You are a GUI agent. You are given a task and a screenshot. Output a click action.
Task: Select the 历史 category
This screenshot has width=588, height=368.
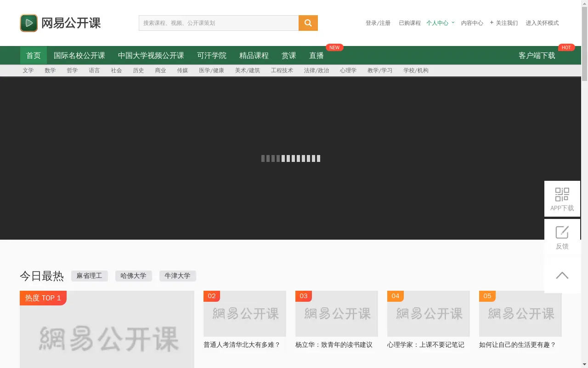138,70
